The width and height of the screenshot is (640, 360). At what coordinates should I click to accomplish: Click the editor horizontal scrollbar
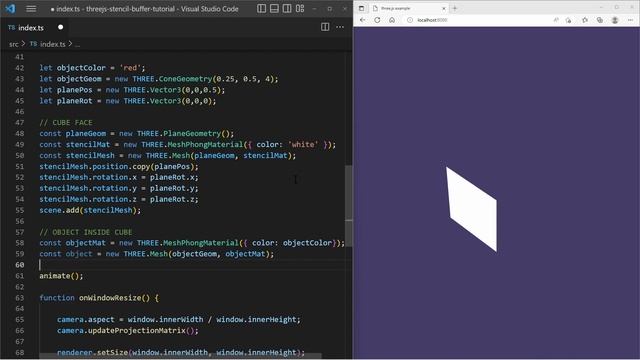[180, 356]
